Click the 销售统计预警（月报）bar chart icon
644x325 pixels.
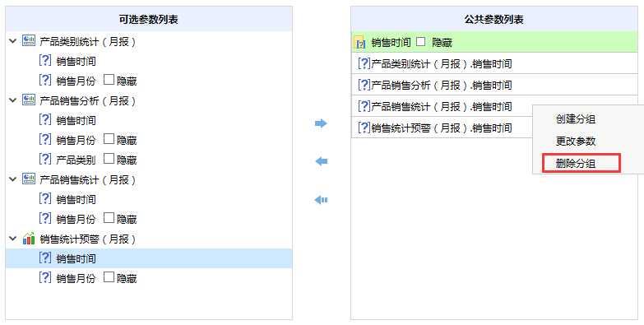tap(29, 239)
